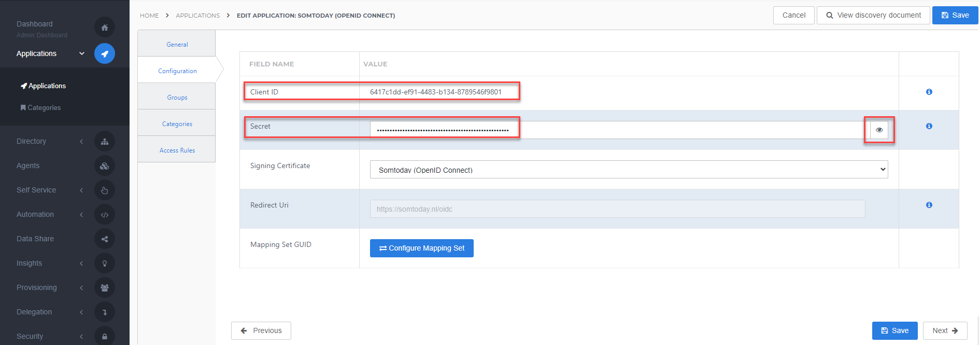Reveal the Secret with the eye icon
This screenshot has width=980, height=345.
click(879, 130)
